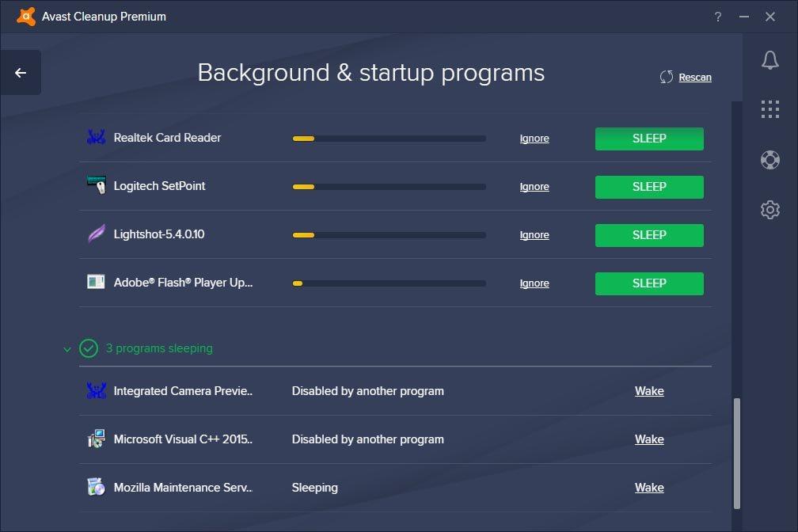Ignore the Lightshot program
Screen dimensions: 798x532
534,234
